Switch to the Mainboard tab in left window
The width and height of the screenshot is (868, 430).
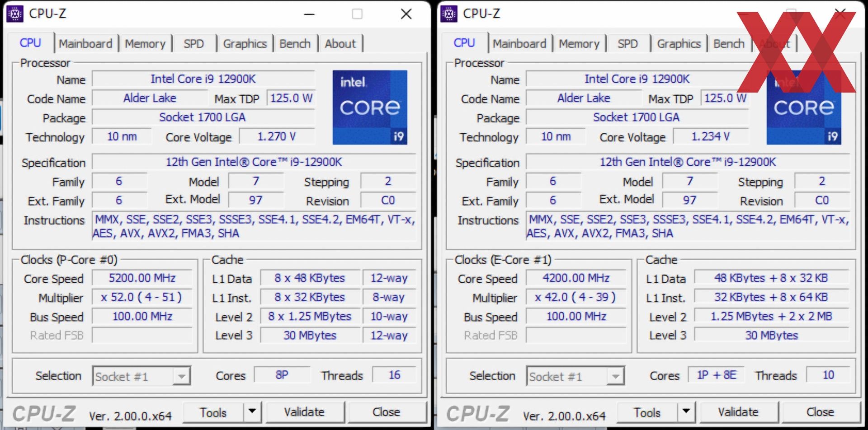coord(85,43)
